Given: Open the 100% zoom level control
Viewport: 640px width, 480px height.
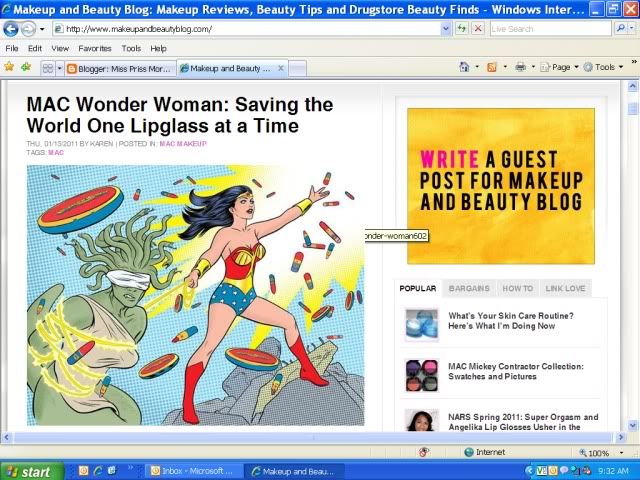Looking at the screenshot, I should coord(601,453).
